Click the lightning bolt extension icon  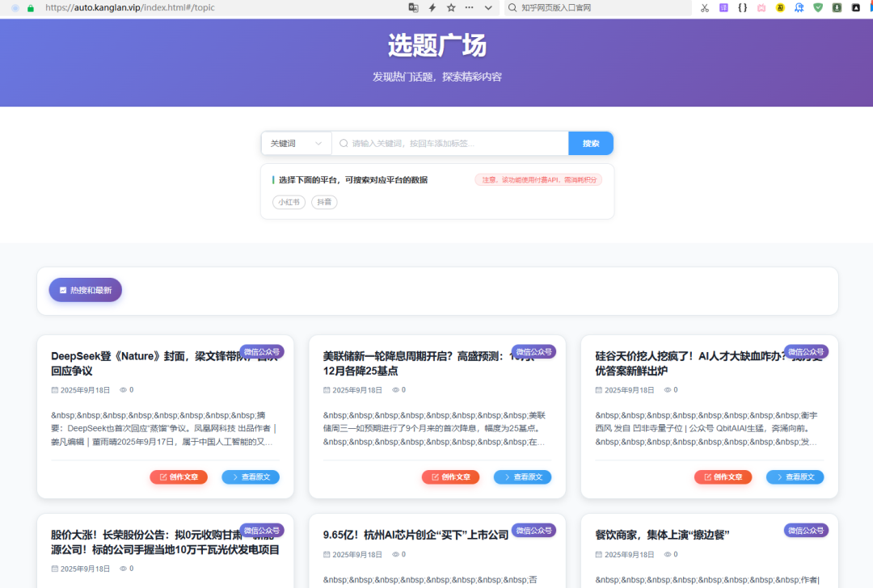pyautogui.click(x=433, y=7)
